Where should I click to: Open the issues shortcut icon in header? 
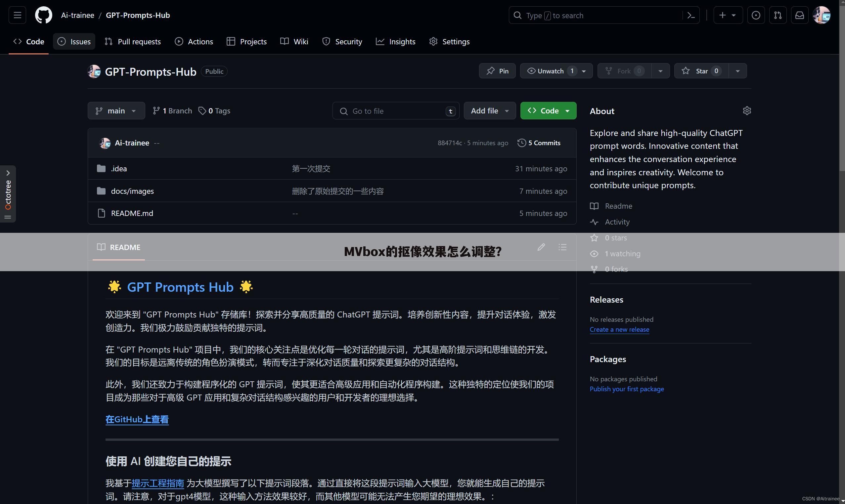point(756,15)
